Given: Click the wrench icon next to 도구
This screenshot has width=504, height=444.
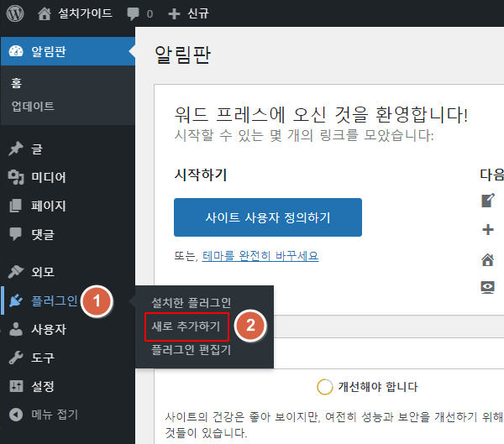Looking at the screenshot, I should pos(16,358).
